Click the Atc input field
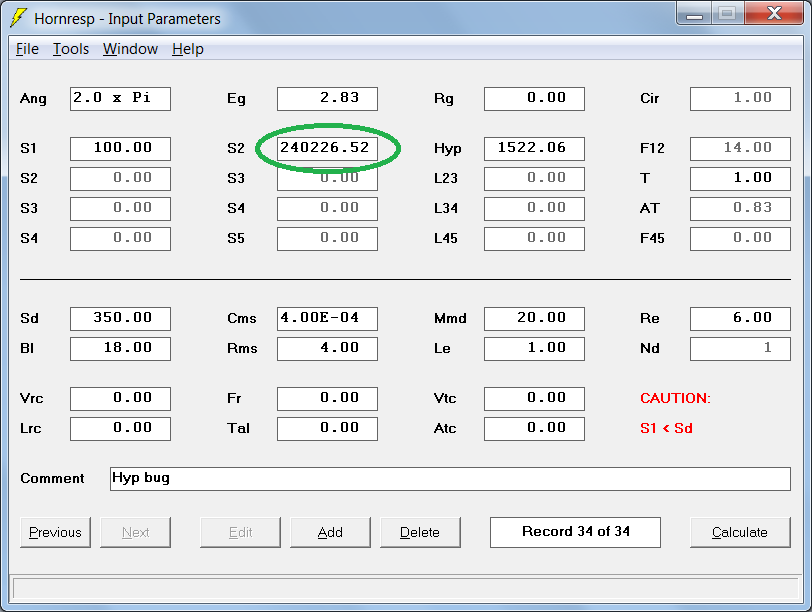The image size is (812, 612). [x=534, y=429]
